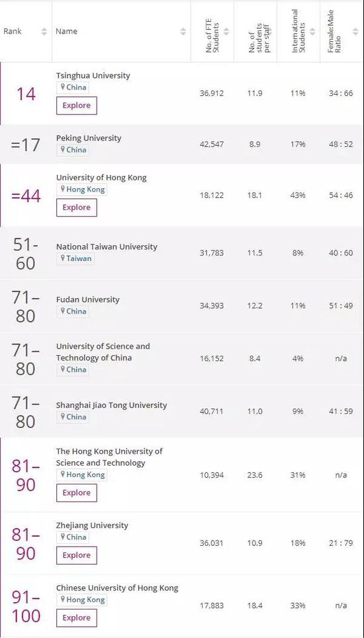Open University of Science and Technology of China
This screenshot has width=364, height=638.
(x=103, y=352)
